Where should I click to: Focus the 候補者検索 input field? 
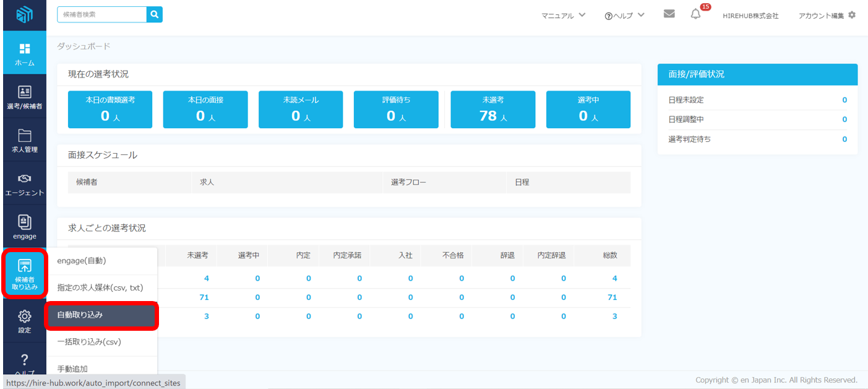[x=102, y=14]
